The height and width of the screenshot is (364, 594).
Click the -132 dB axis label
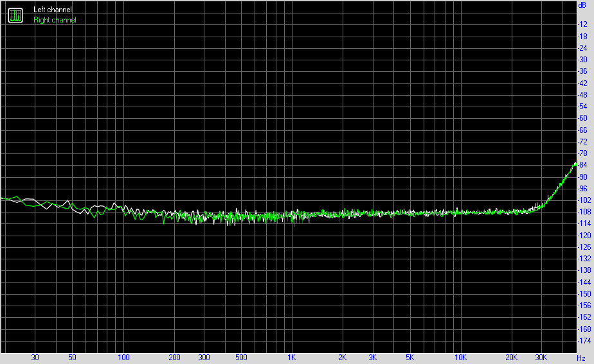[584, 259]
